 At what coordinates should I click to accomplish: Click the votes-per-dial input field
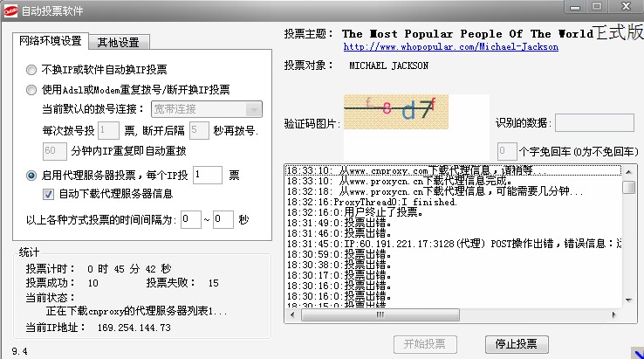(x=108, y=130)
